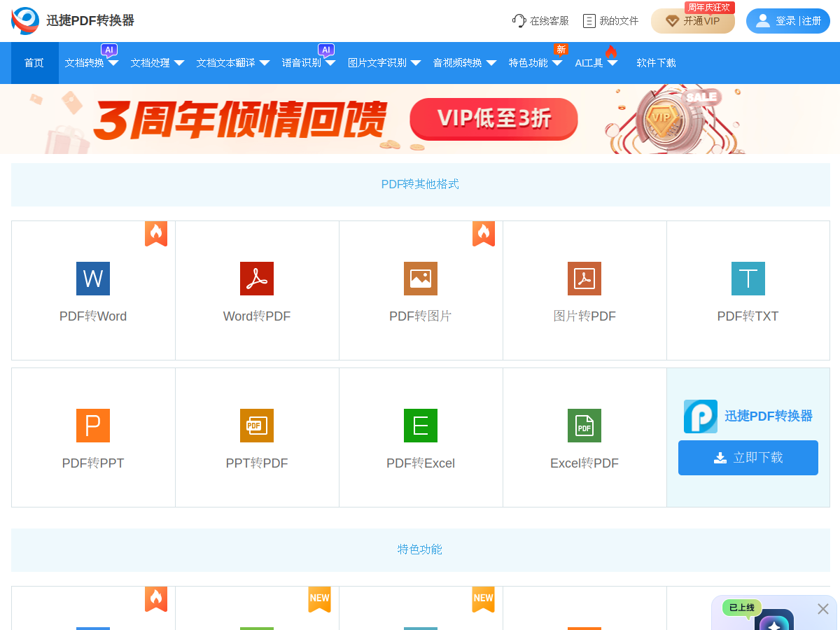Click the 迅捷PDF转换器 logo icon in the header

click(25, 21)
